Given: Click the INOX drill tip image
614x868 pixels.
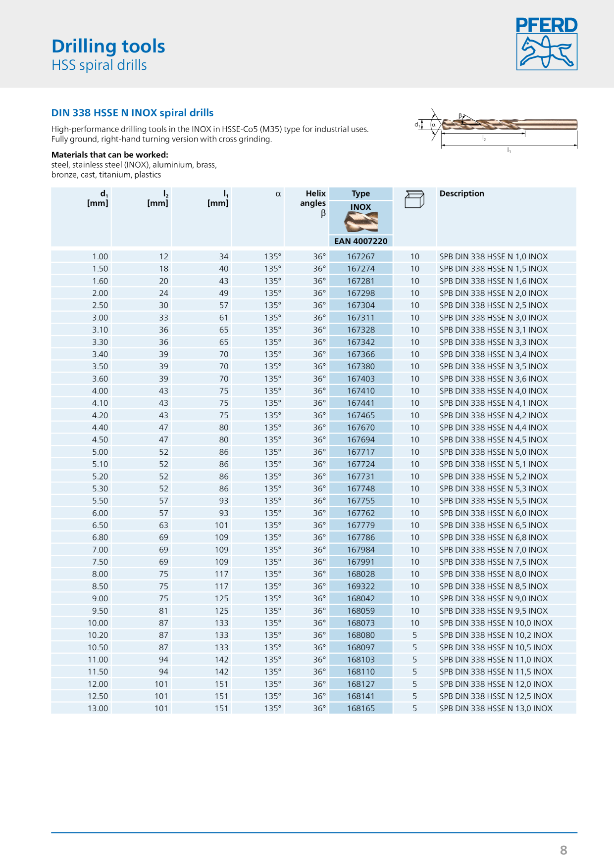Looking at the screenshot, I should coord(361,222).
